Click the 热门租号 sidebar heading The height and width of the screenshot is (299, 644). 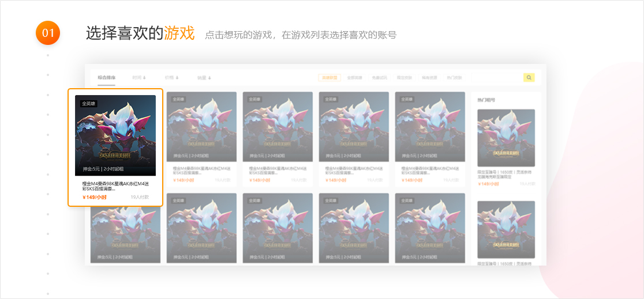(486, 100)
